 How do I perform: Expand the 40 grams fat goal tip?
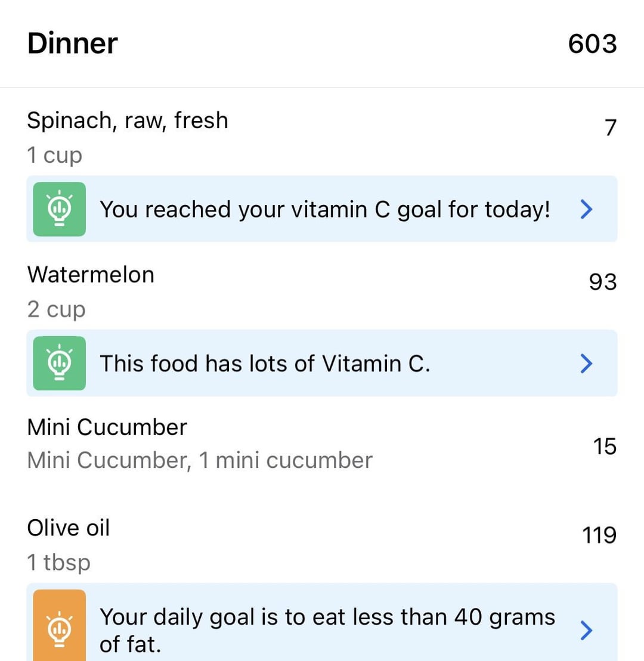pyautogui.click(x=586, y=629)
